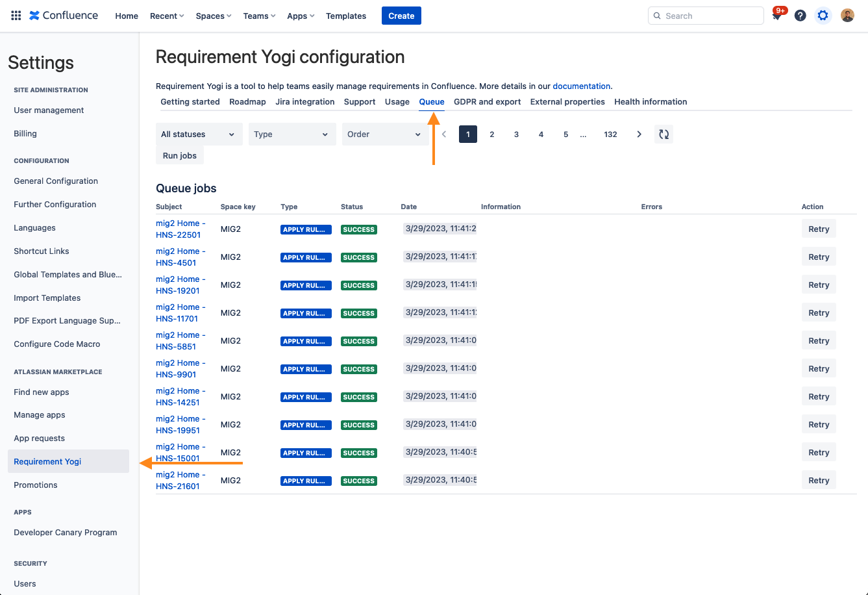Open the app switcher grid icon
The height and width of the screenshot is (595, 868).
tap(16, 16)
